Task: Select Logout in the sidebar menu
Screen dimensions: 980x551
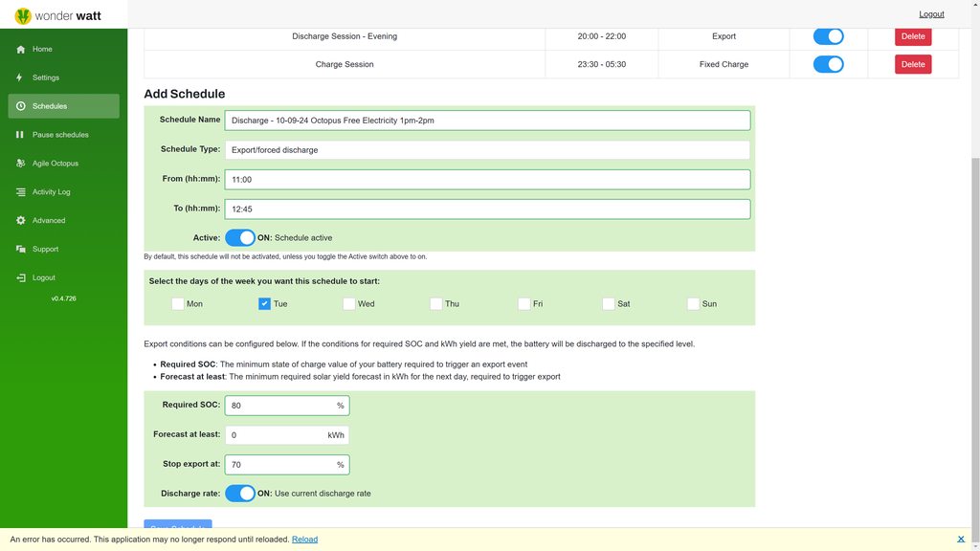Action: click(x=43, y=278)
